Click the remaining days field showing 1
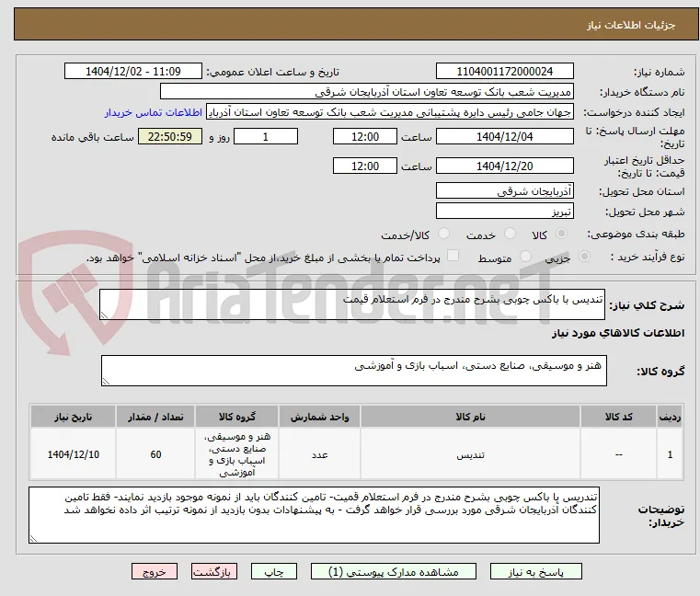 (x=266, y=136)
